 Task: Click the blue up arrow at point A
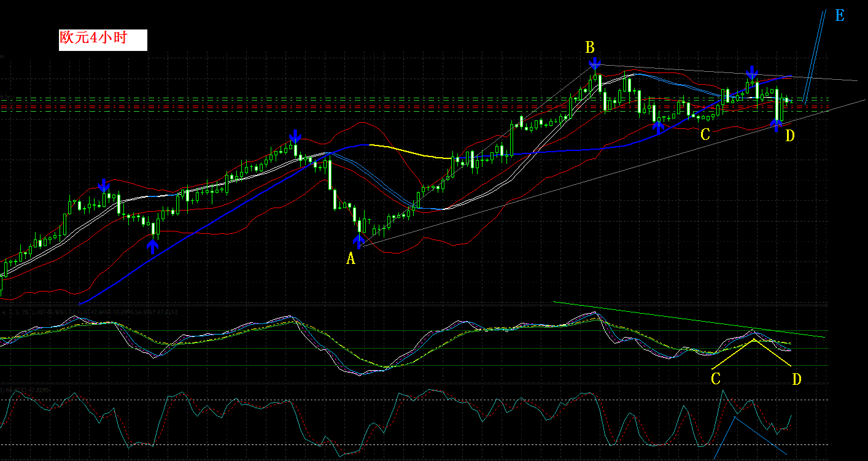click(359, 241)
